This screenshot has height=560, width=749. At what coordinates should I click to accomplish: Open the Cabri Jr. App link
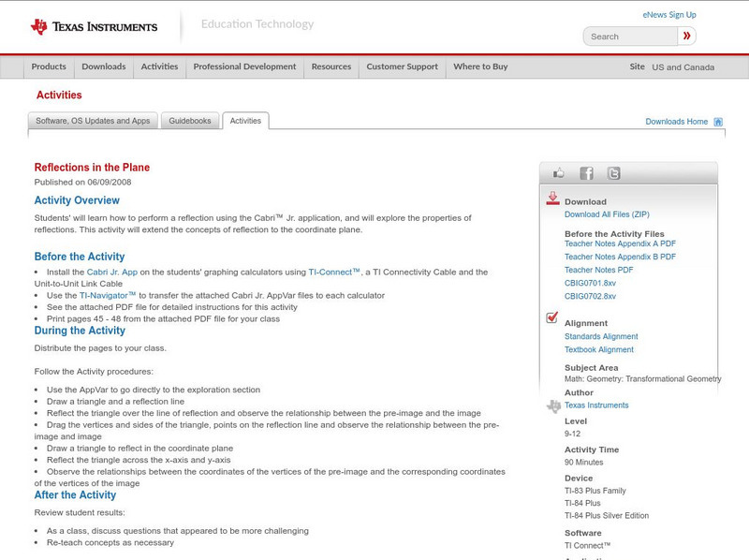(x=112, y=272)
